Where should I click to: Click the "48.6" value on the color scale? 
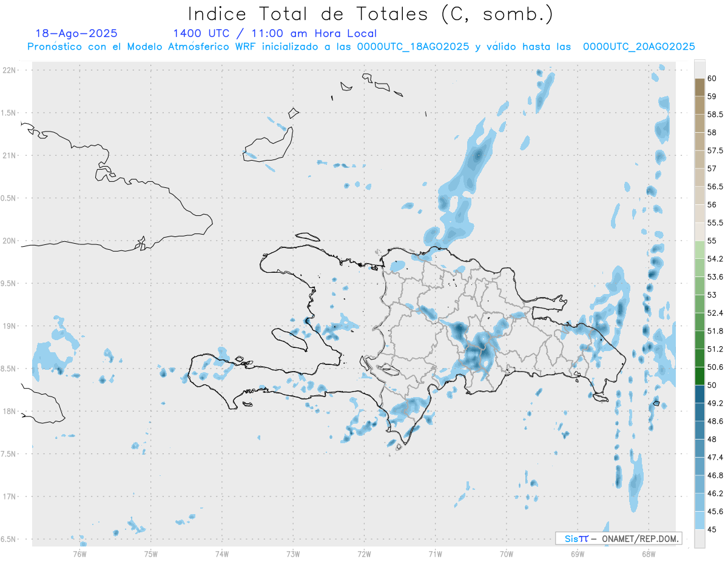715,421
